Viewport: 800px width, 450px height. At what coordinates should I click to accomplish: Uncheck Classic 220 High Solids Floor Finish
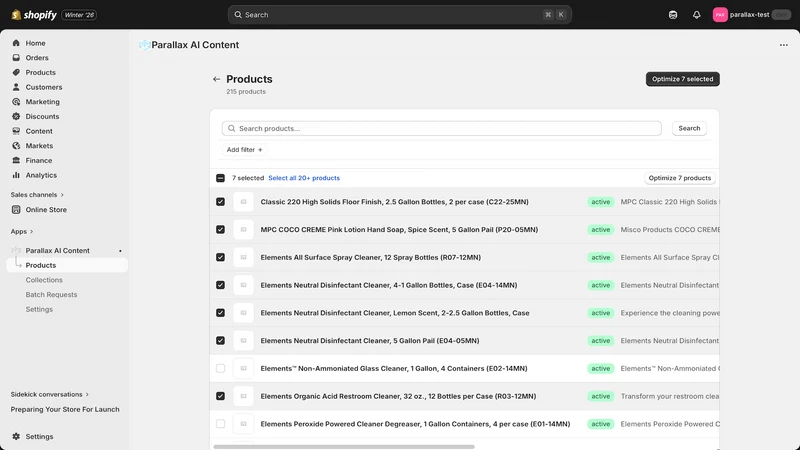220,202
